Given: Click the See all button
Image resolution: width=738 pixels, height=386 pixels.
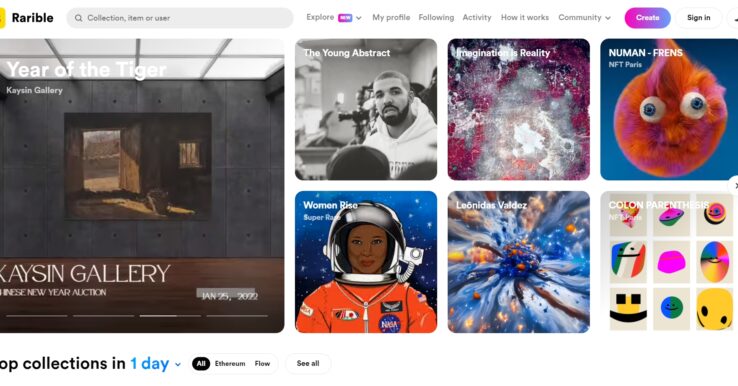Looking at the screenshot, I should 308,363.
